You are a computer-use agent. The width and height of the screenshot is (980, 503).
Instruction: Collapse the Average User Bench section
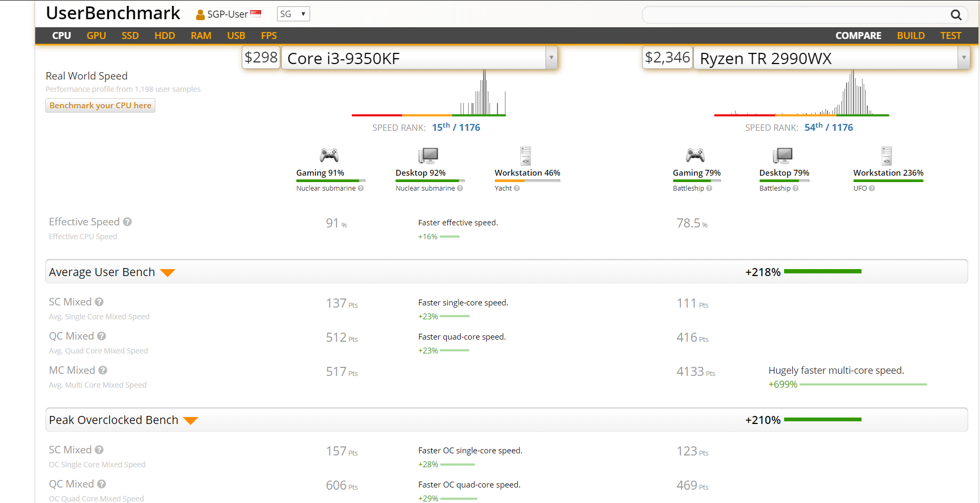tap(168, 273)
